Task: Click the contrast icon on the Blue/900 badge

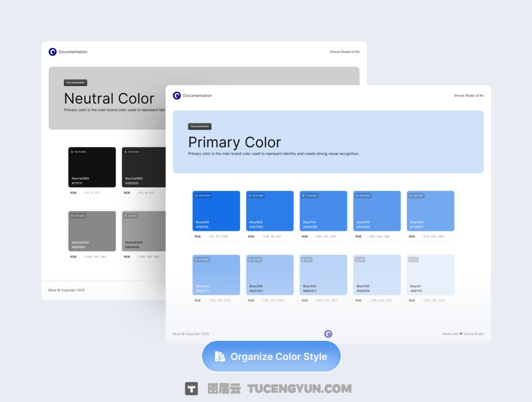Action: click(196, 195)
